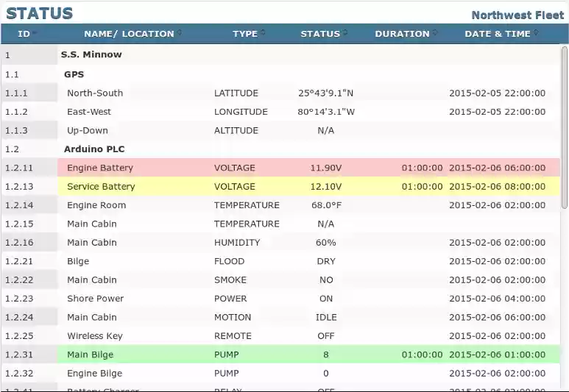569x392 pixels.
Task: Click sort arrows next to STATUS header
Action: pos(345,33)
